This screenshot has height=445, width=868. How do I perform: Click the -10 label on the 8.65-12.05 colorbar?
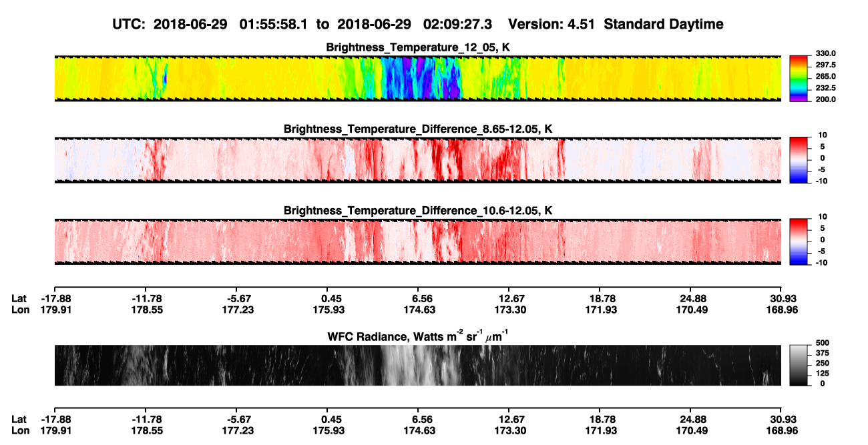click(x=822, y=181)
